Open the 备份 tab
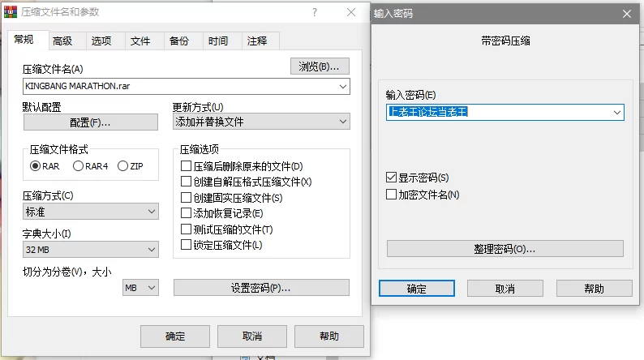The width and height of the screenshot is (644, 360). point(179,41)
